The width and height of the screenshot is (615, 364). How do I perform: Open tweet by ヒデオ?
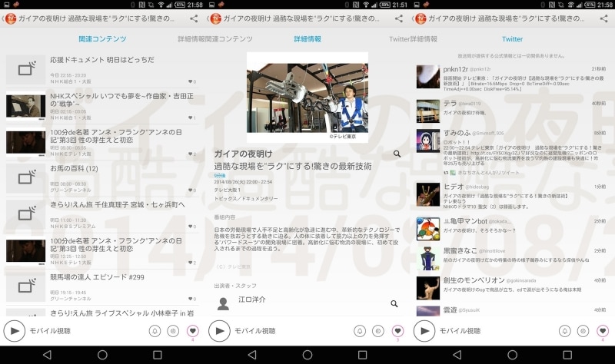coord(511,195)
